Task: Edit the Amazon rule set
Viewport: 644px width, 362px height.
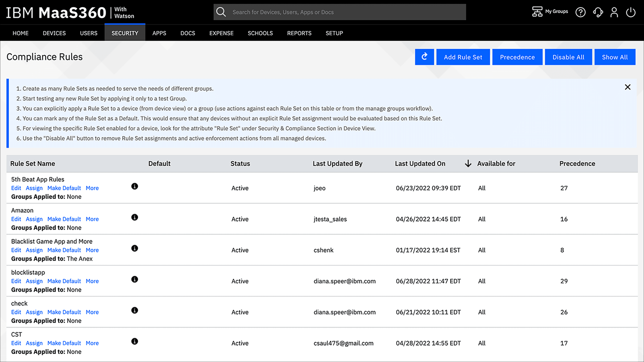Action: (16, 219)
